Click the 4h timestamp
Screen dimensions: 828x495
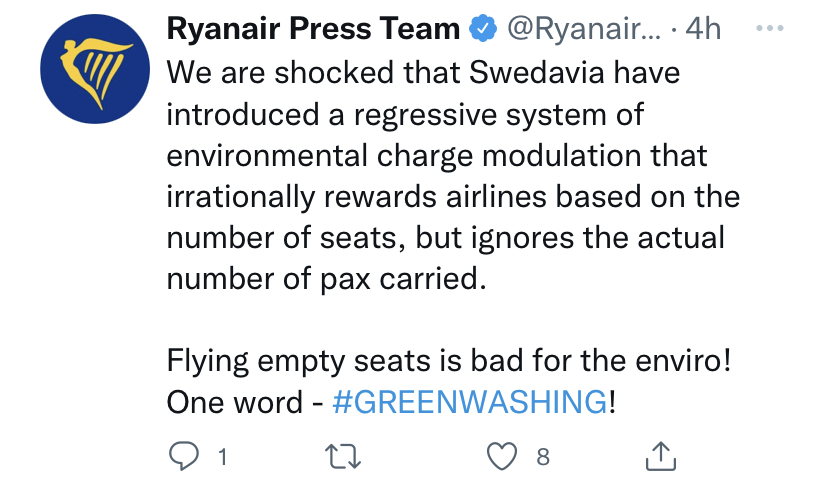(702, 31)
